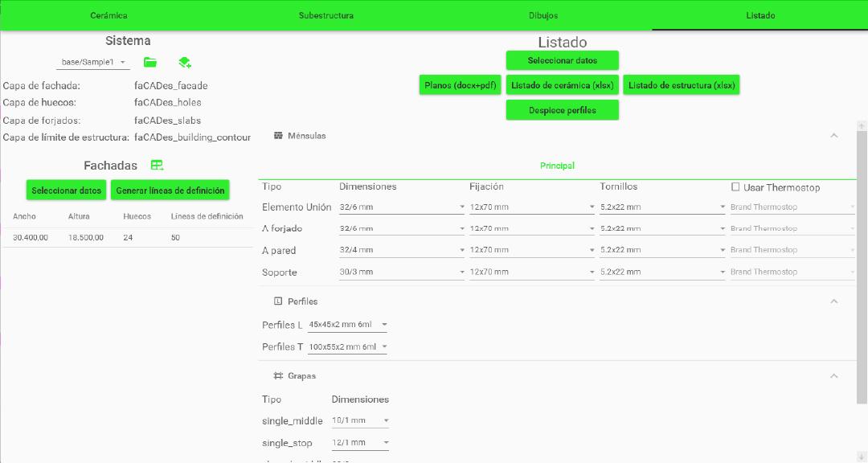The height and width of the screenshot is (463, 868).
Task: Click Generar líneas de definición button
Action: point(170,191)
